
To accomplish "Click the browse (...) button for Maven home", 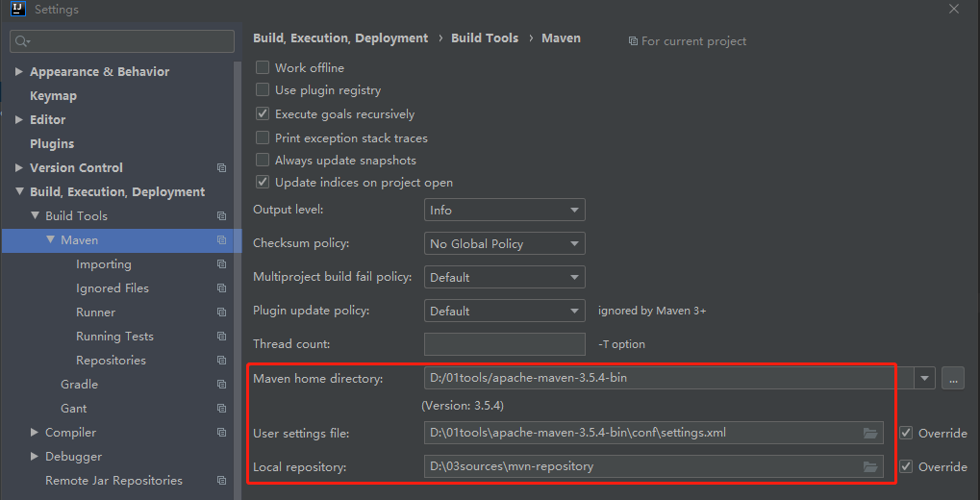I will [952, 378].
